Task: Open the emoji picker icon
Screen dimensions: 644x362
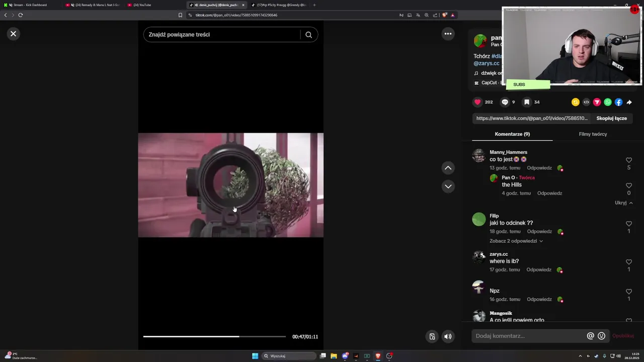Action: [601, 336]
